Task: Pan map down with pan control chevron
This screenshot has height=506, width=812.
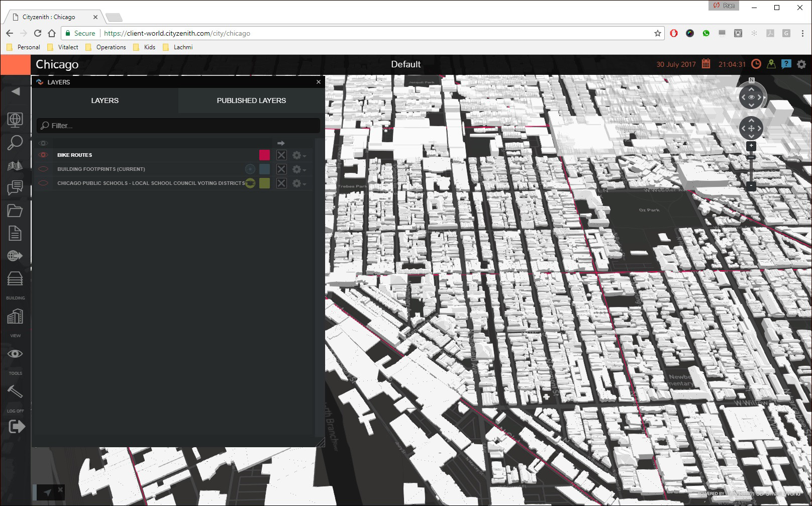Action: 751,136
